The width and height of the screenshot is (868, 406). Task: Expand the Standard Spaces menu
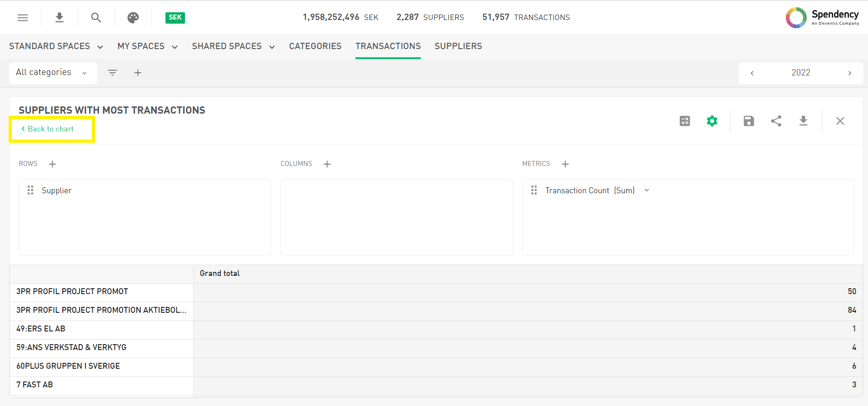[x=56, y=46]
